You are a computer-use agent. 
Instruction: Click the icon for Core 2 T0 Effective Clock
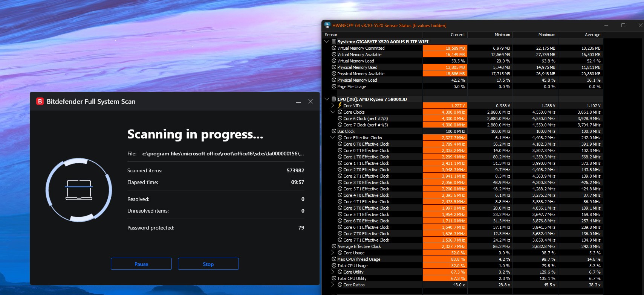click(x=340, y=169)
